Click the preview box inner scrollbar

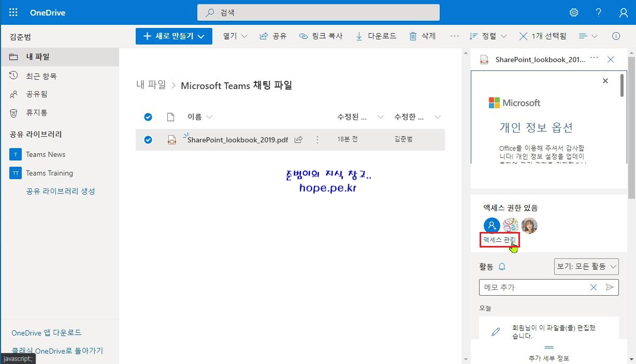[621, 85]
